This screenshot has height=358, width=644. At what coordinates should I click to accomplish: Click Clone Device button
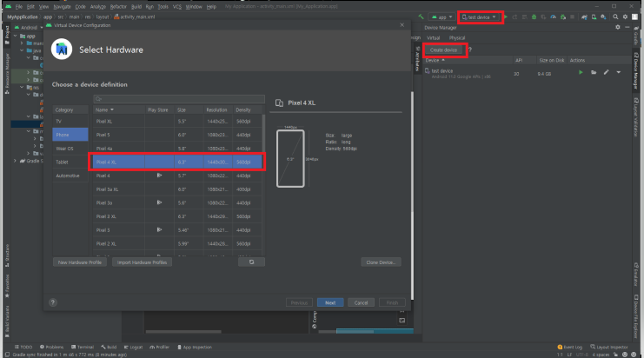[381, 262]
